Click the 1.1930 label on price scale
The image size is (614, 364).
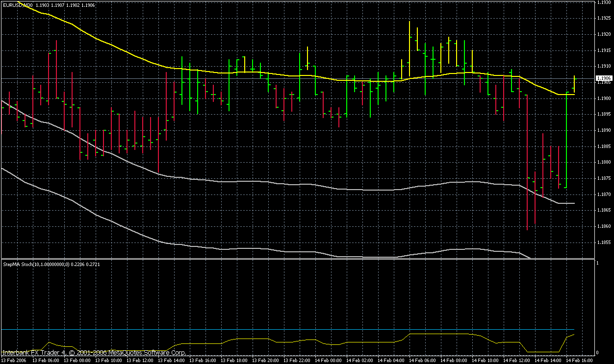[x=603, y=2]
